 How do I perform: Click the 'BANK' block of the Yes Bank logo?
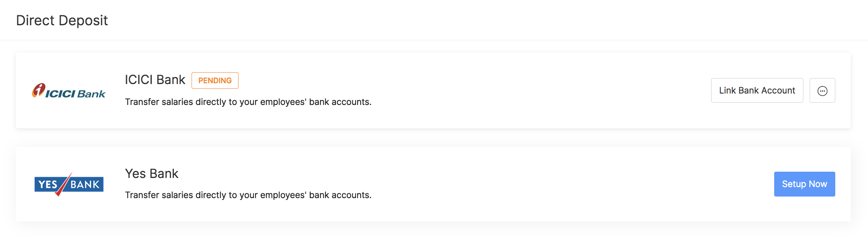(x=85, y=184)
